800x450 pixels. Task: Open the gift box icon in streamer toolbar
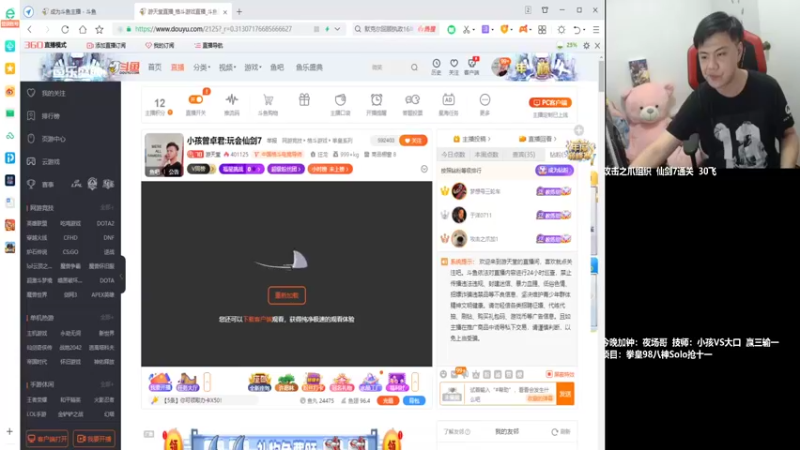[304, 100]
